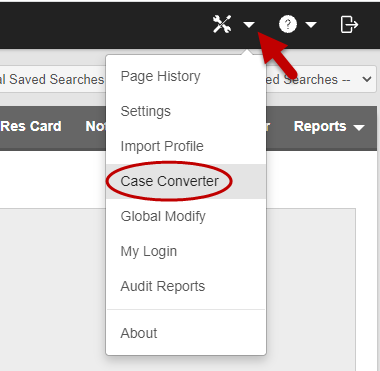Click the logout exit icon
The height and width of the screenshot is (371, 380).
(349, 24)
